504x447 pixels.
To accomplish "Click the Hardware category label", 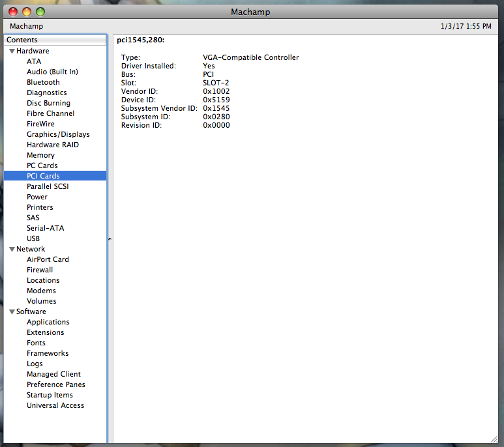I will [33, 51].
